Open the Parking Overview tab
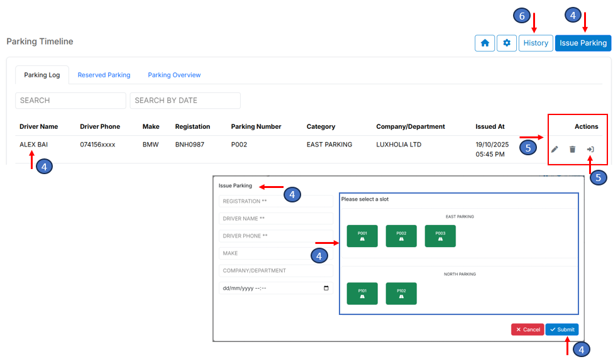This screenshot has height=364, width=613. (174, 75)
